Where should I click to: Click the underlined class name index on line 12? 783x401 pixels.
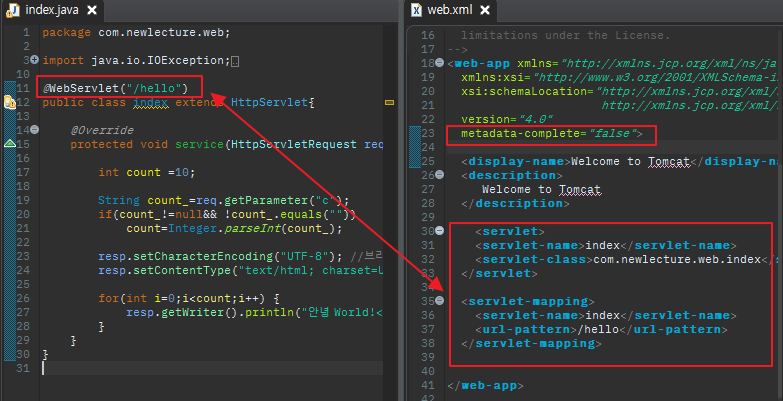point(151,103)
